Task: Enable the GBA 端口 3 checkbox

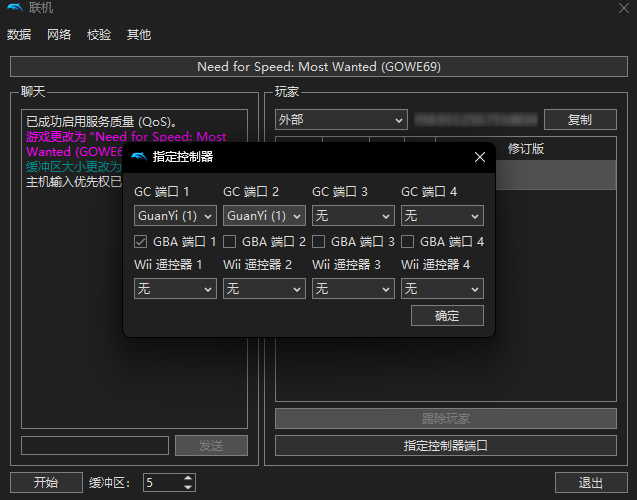Action: 318,242
